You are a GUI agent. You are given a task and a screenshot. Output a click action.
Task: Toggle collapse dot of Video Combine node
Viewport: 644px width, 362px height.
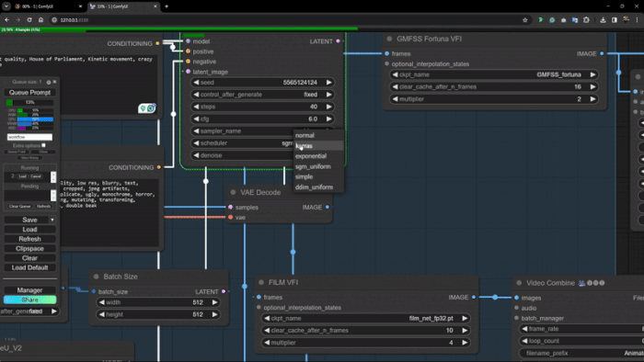(x=519, y=283)
